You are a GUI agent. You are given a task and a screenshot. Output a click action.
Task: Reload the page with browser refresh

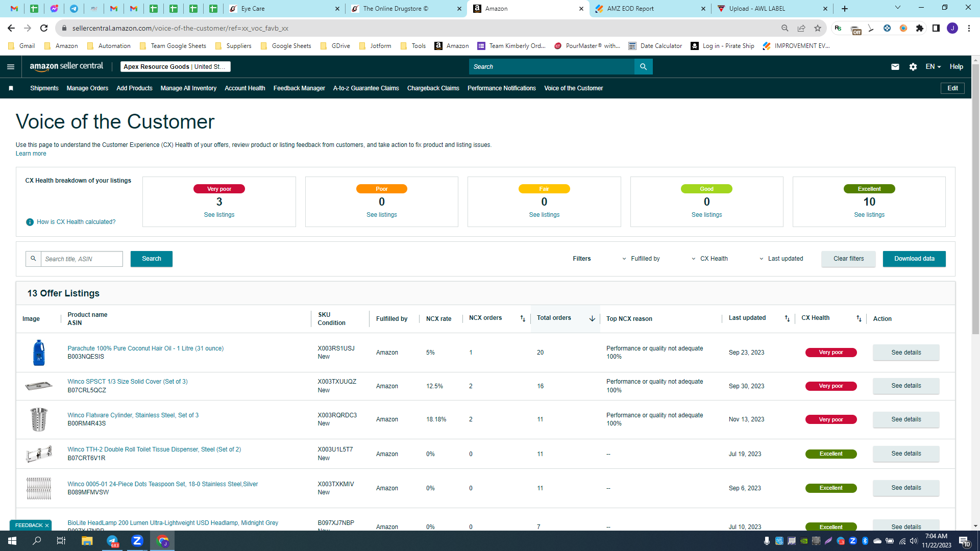44,28
